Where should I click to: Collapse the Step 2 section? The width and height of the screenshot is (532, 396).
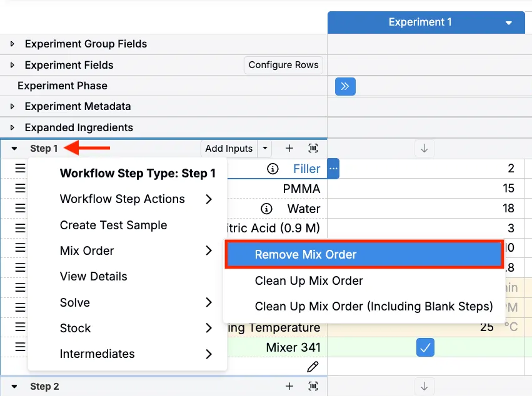pyautogui.click(x=14, y=387)
